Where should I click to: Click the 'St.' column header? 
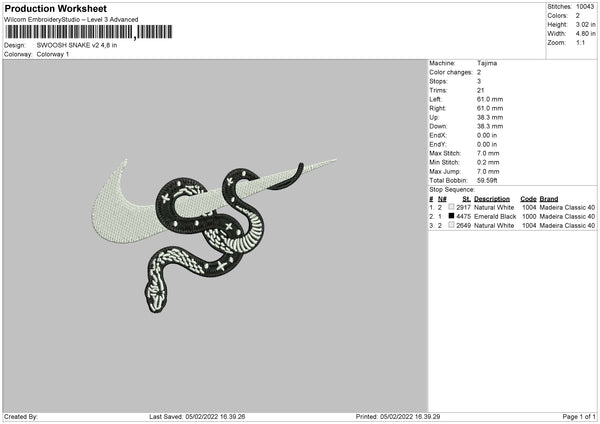(x=466, y=199)
